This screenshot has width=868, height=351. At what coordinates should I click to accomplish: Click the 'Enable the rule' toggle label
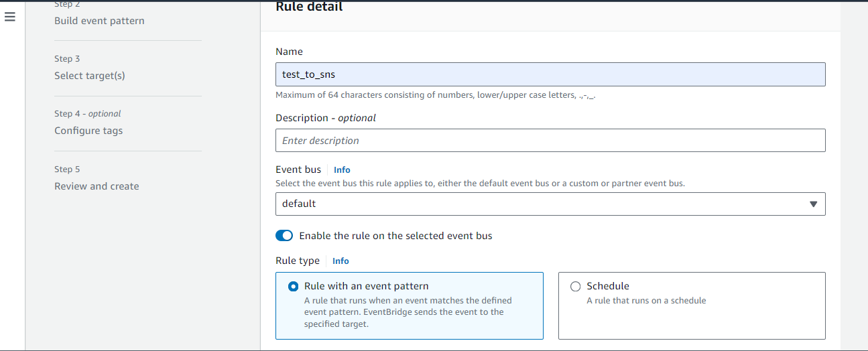395,236
